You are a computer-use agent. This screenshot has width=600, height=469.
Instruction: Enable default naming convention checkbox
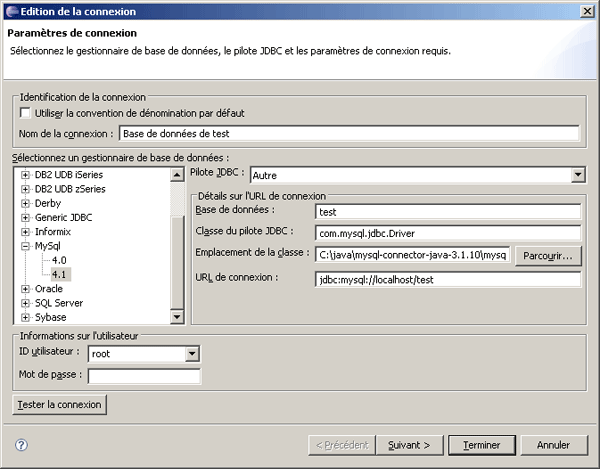click(25, 114)
